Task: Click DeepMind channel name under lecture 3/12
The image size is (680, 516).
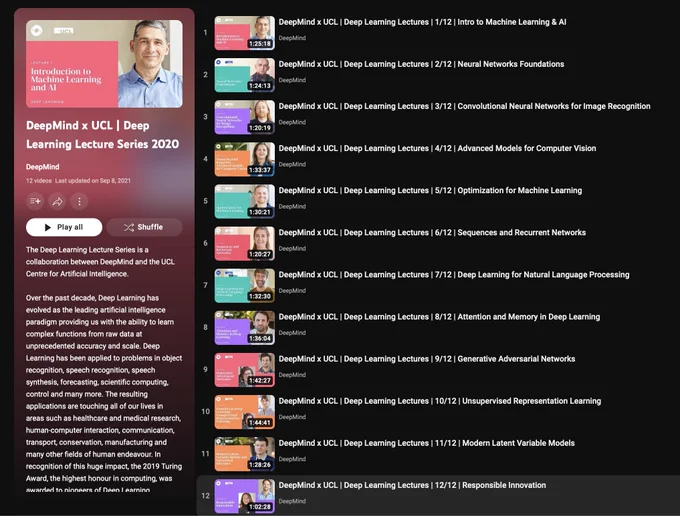Action: [292, 122]
